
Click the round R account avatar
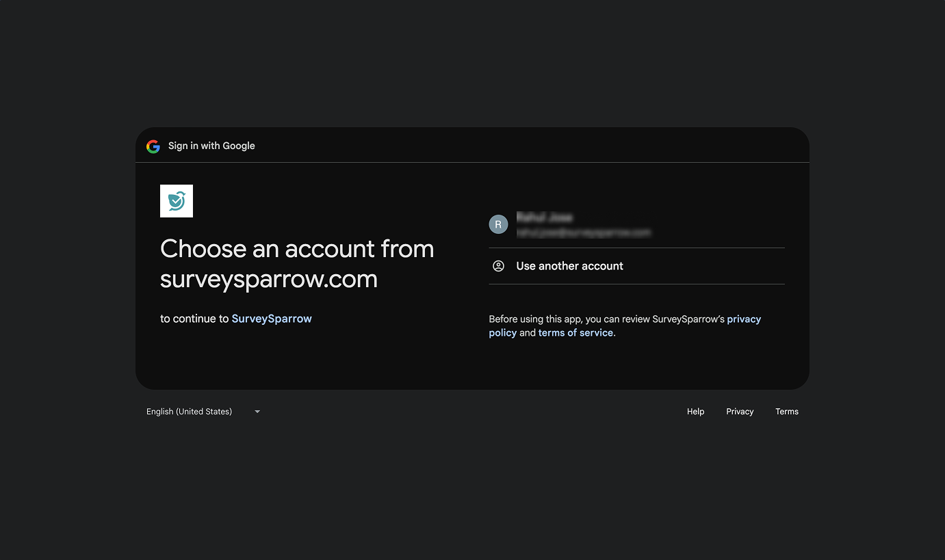pos(498,224)
